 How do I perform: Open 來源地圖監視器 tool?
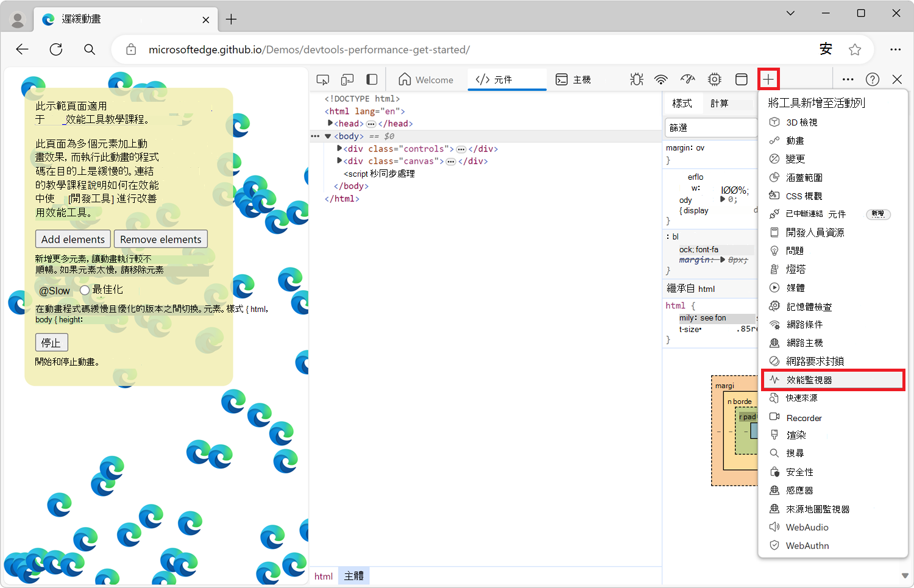[x=833, y=509]
